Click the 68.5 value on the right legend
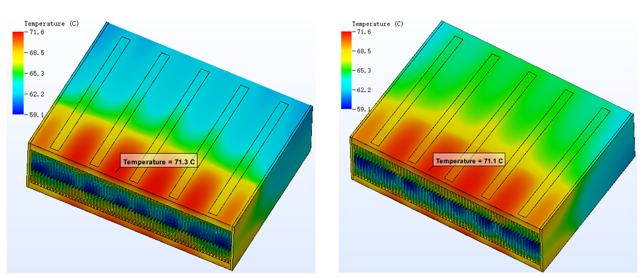The width and height of the screenshot is (644, 278). [x=363, y=51]
